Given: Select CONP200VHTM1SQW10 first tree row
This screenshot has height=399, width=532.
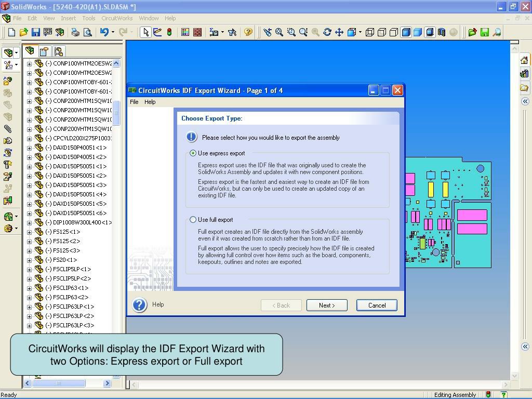Looking at the screenshot, I should [x=83, y=101].
